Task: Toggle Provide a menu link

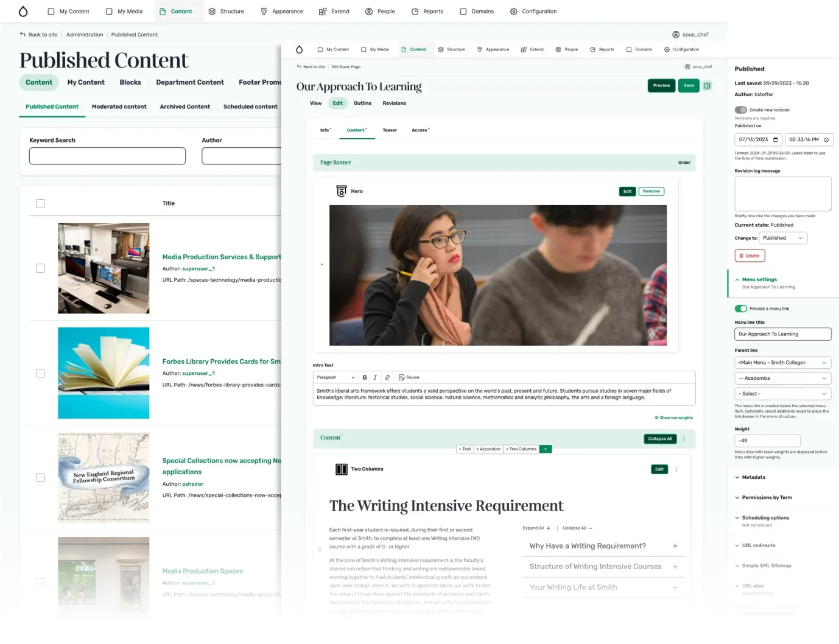Action: (x=741, y=309)
